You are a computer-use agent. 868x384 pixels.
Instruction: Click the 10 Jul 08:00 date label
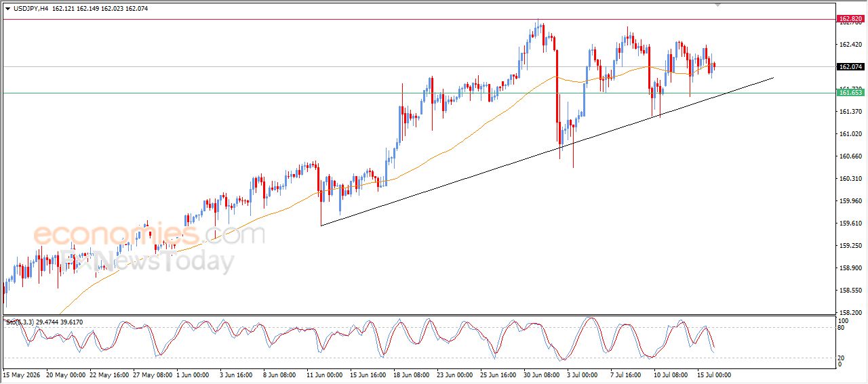point(672,374)
